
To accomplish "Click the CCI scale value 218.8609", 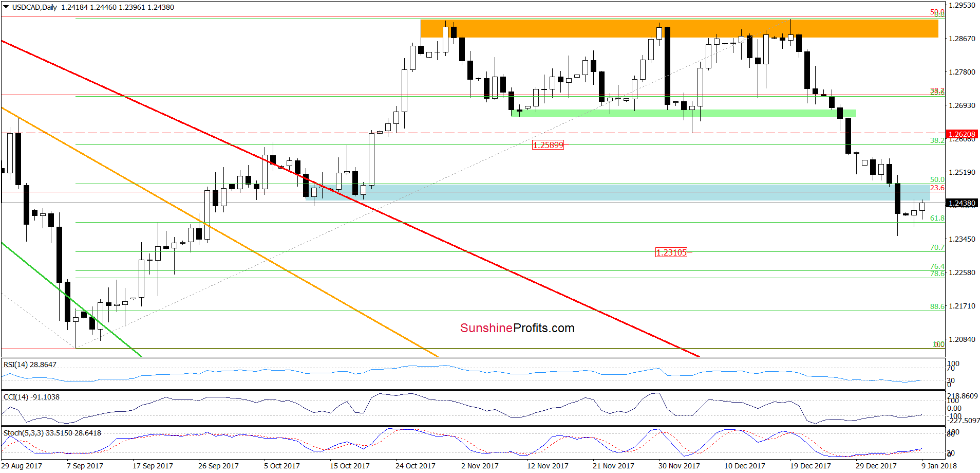I will [x=963, y=396].
